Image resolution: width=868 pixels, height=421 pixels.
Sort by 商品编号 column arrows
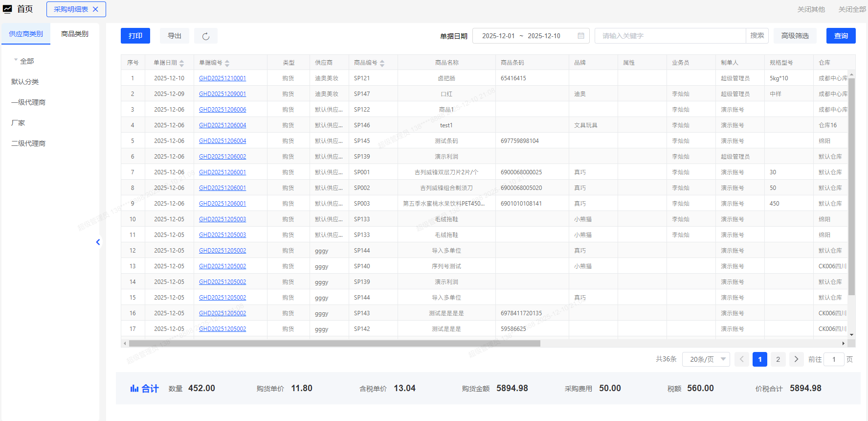click(x=382, y=63)
